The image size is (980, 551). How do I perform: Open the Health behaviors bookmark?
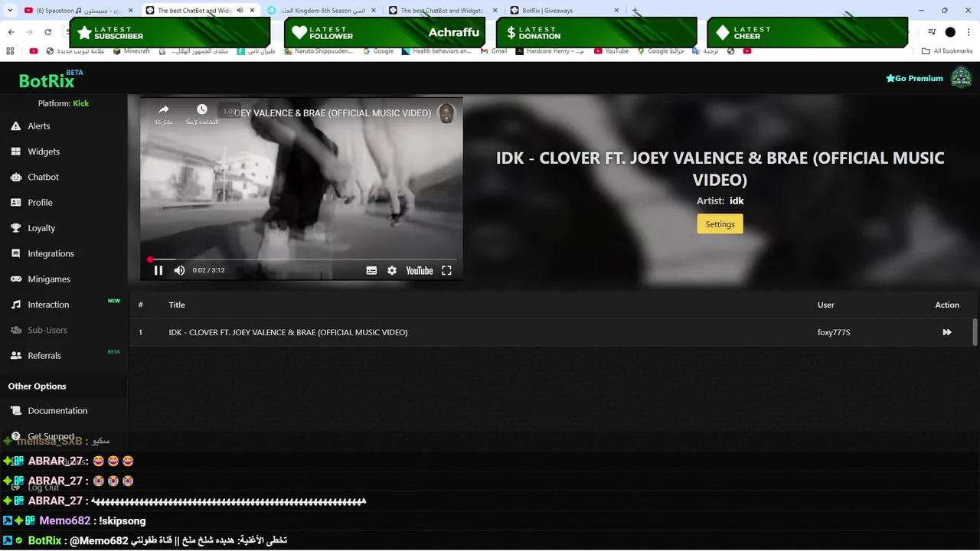coord(436,51)
